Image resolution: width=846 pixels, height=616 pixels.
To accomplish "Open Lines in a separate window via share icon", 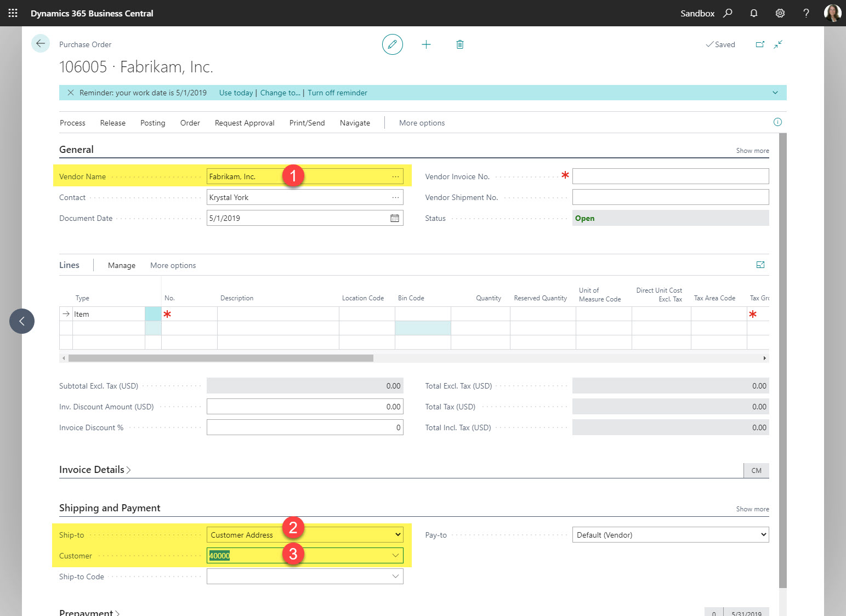I will pyautogui.click(x=760, y=265).
